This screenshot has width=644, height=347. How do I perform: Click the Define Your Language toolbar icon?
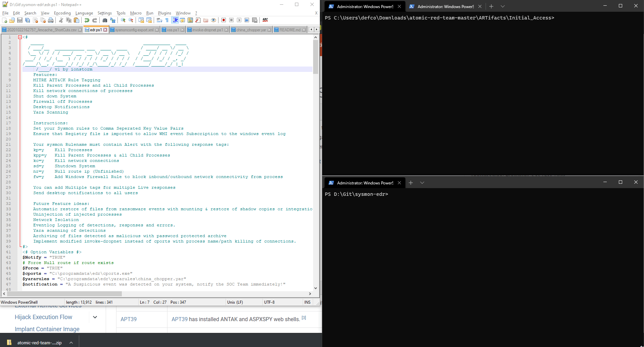pos(183,20)
